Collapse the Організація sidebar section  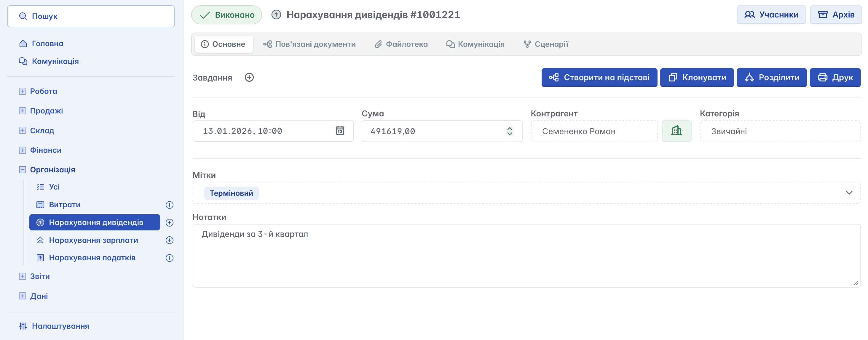pos(23,170)
